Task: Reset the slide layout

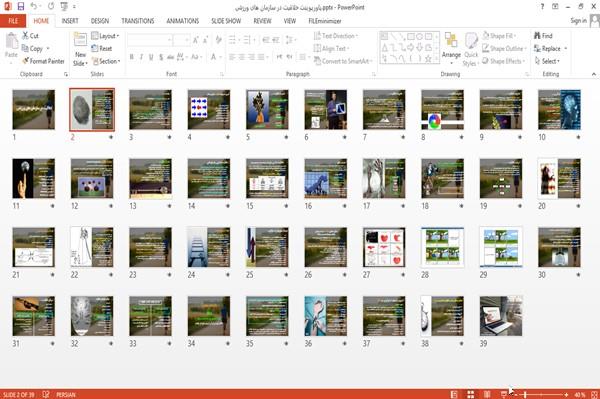Action: click(102, 49)
